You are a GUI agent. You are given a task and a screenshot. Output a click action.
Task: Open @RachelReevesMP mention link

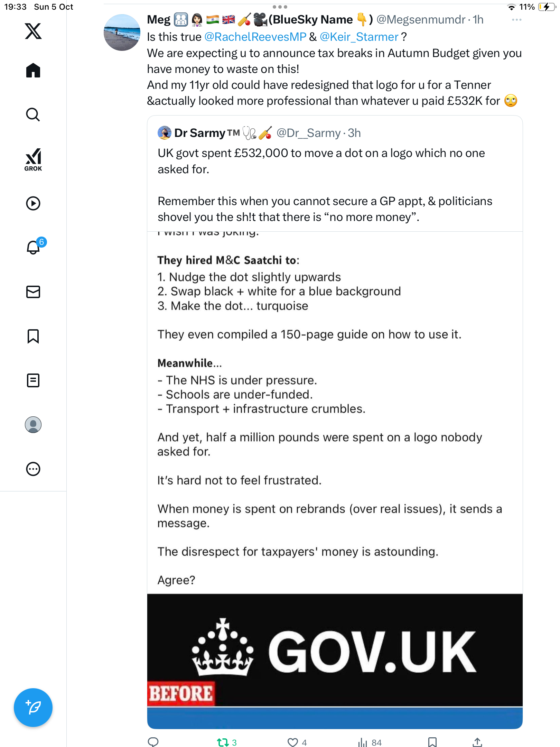(x=255, y=37)
